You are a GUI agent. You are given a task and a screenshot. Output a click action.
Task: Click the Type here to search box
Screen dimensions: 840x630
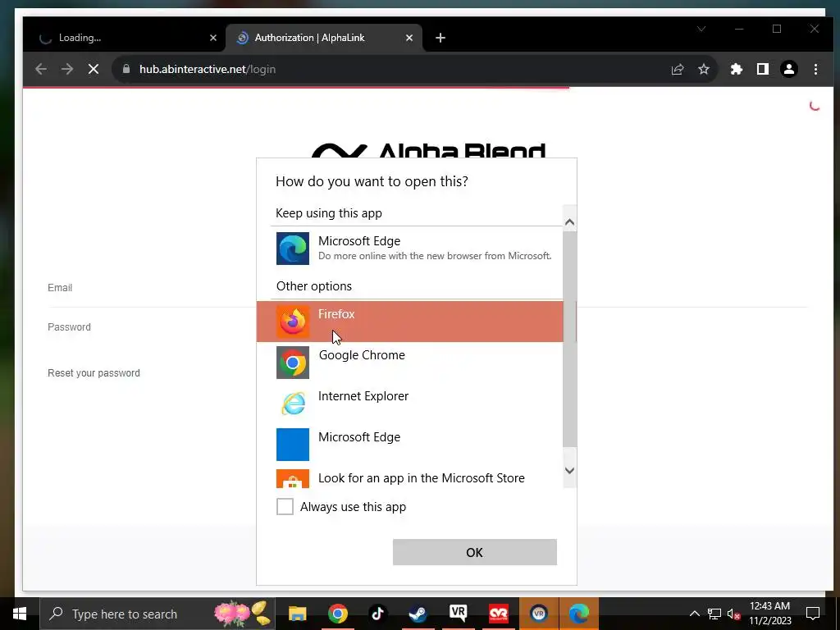point(157,614)
